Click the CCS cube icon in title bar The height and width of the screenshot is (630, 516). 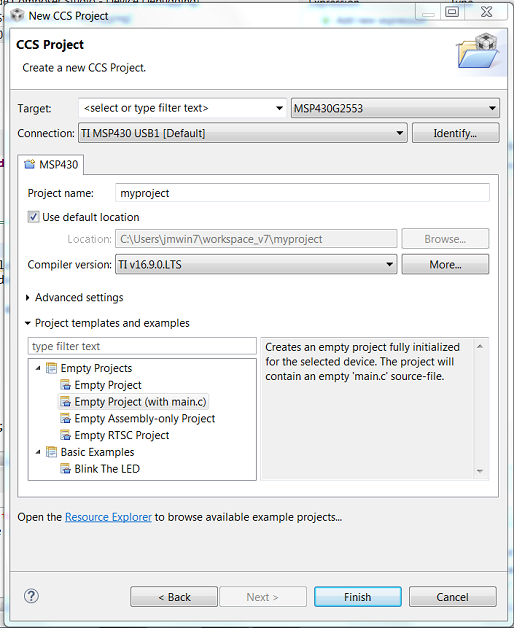(x=17, y=16)
